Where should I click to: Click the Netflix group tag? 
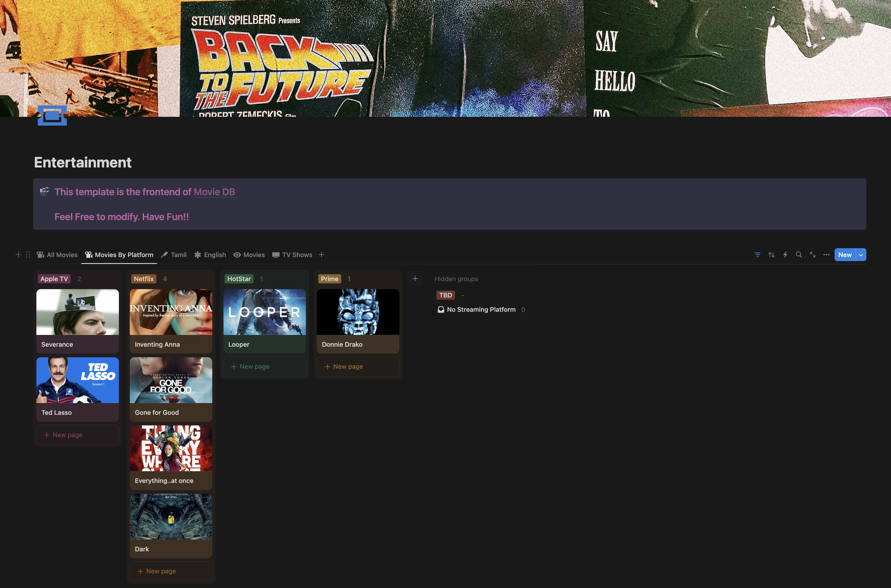coord(144,279)
